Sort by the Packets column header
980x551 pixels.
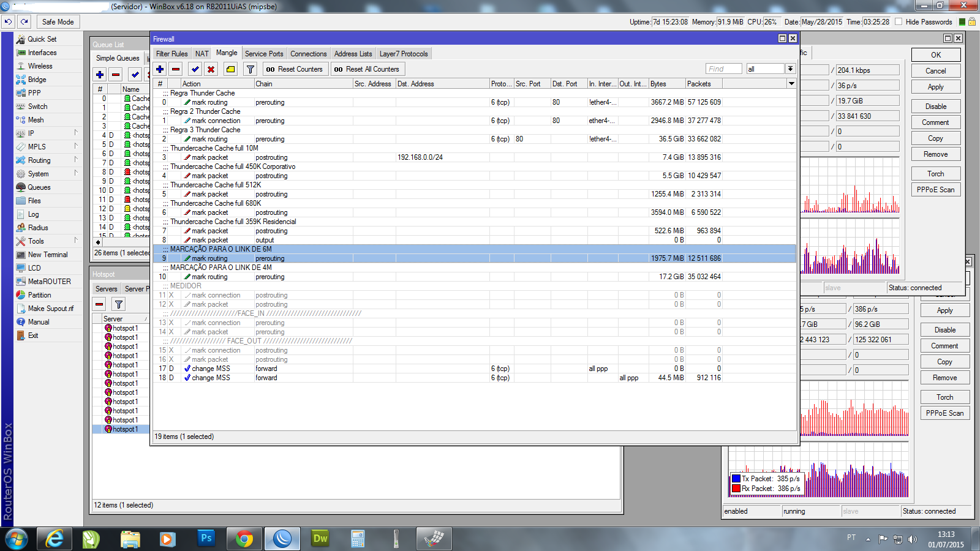(x=704, y=84)
